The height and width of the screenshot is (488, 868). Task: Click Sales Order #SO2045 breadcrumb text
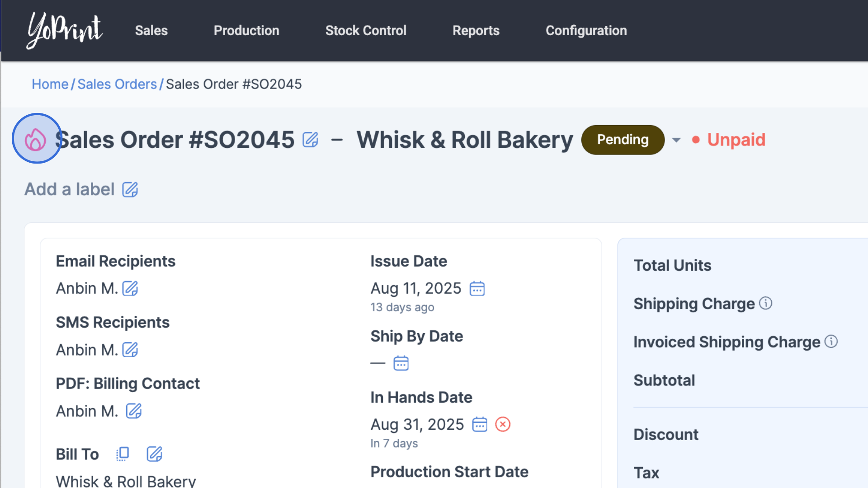click(234, 84)
